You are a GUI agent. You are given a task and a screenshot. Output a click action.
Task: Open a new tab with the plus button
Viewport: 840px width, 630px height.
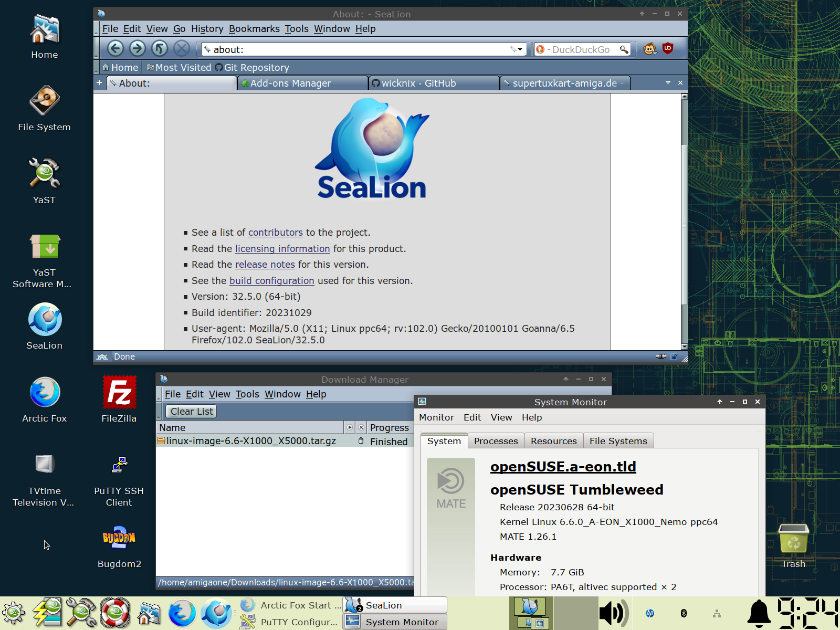(99, 82)
